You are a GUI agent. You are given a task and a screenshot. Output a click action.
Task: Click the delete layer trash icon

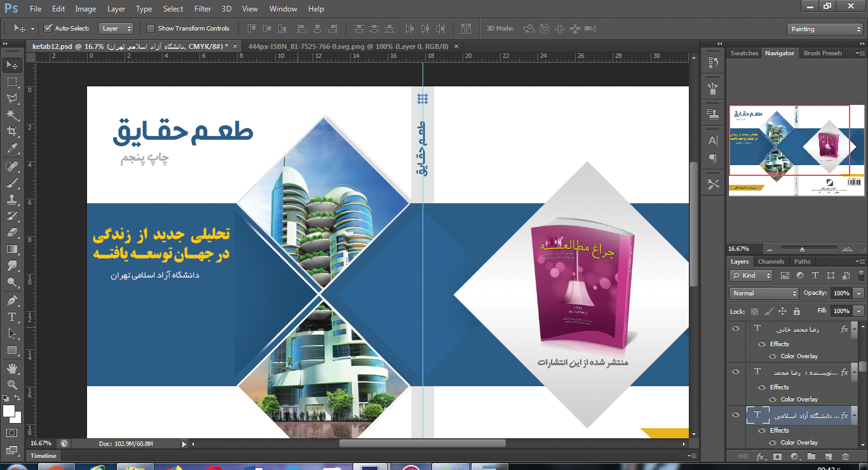(845, 456)
